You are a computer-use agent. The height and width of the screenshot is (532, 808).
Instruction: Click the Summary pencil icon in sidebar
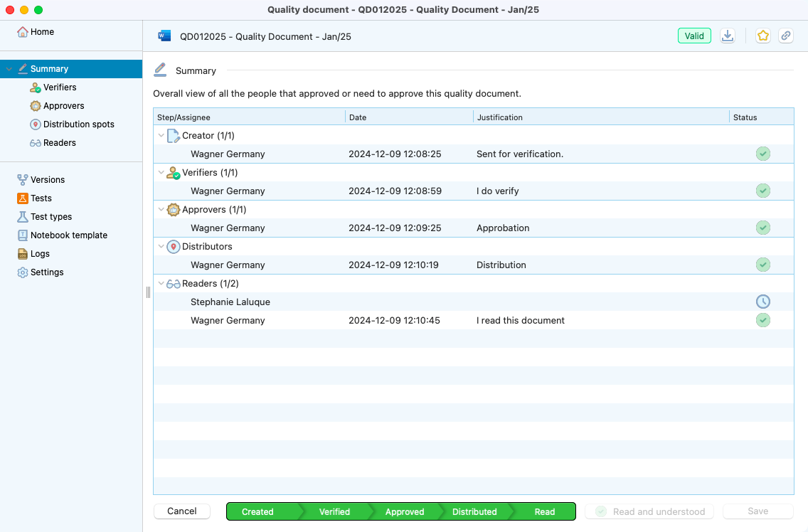coord(23,68)
